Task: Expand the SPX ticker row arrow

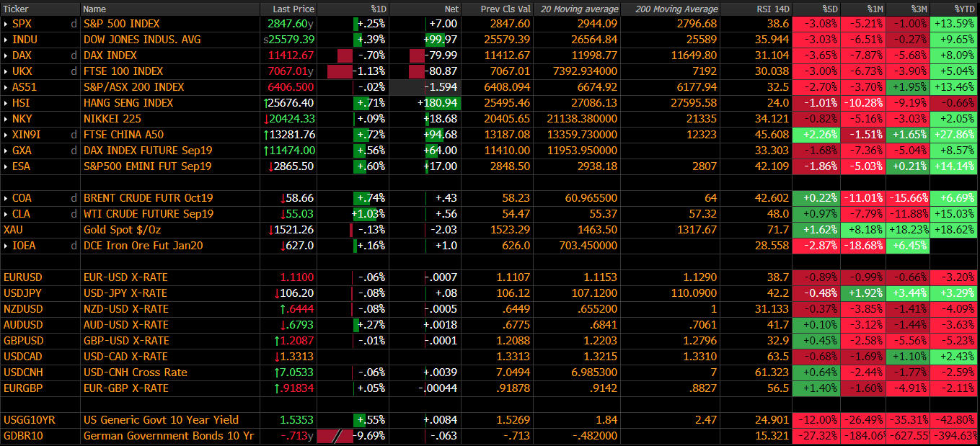Action: pyautogui.click(x=6, y=24)
